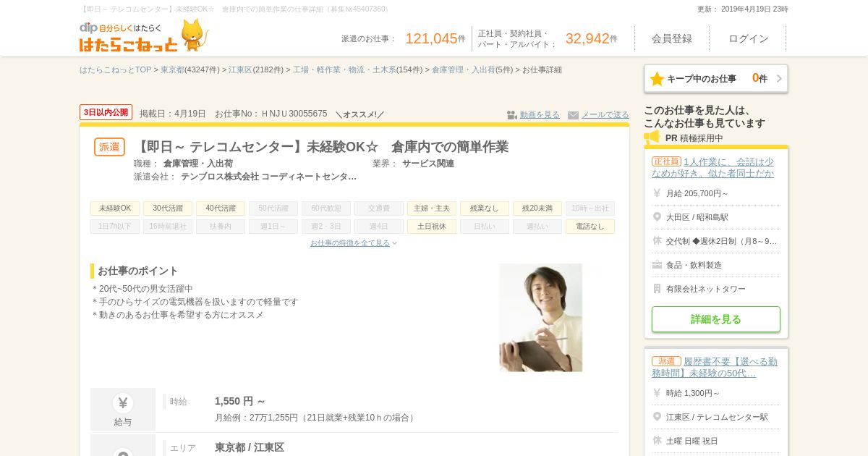Screen dimensions: 868x456
Task: Click the 休 icon beside 交代制
Action: tap(657, 241)
